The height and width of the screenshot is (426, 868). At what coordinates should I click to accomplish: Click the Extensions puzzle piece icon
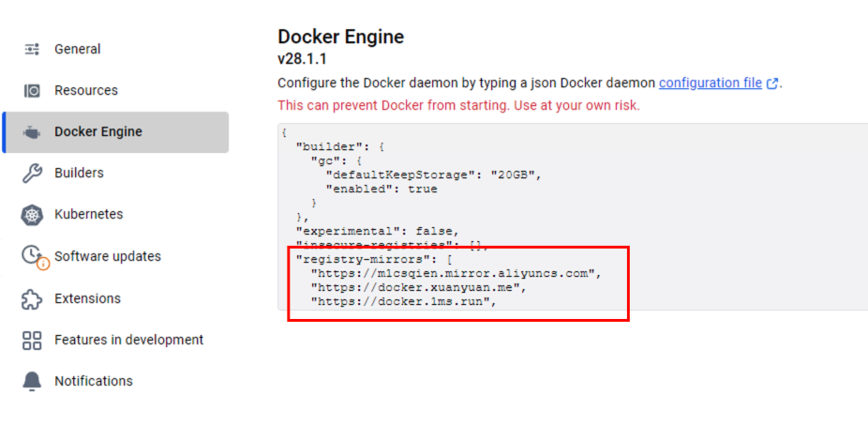(32, 298)
